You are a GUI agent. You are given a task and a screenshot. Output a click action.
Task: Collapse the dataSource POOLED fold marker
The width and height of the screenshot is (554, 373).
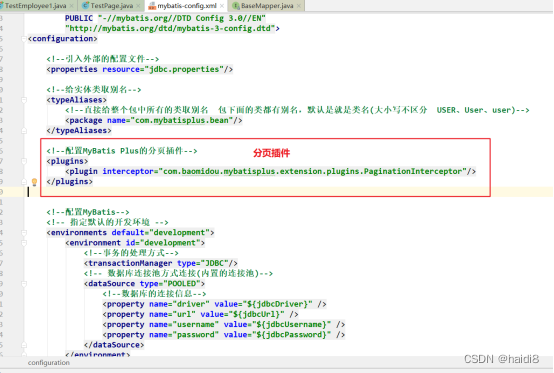[24, 284]
